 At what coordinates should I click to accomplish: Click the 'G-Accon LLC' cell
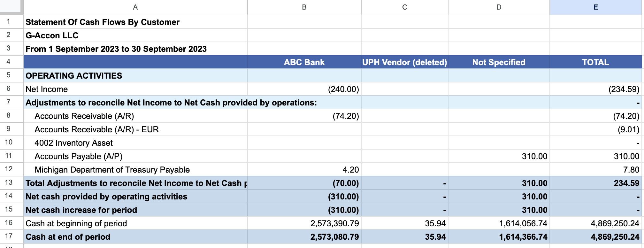(x=135, y=35)
